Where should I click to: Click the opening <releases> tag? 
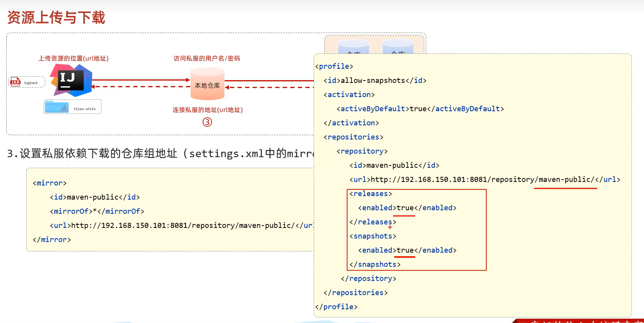pyautogui.click(x=371, y=194)
